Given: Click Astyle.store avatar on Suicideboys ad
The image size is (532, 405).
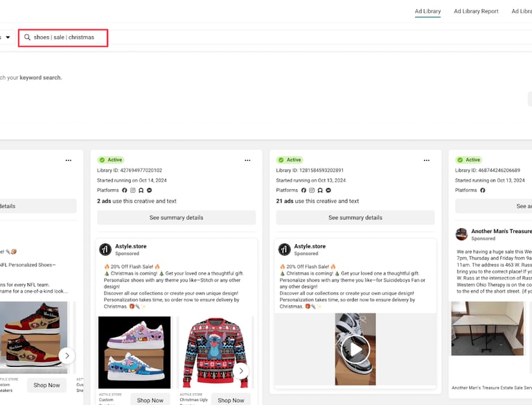Looking at the screenshot, I should coord(284,250).
